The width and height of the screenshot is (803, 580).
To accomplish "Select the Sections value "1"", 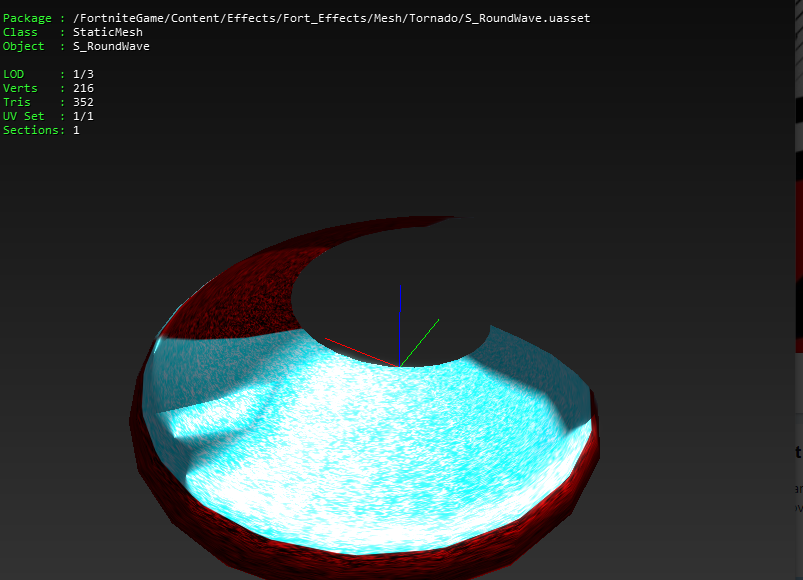I will click(x=76, y=130).
